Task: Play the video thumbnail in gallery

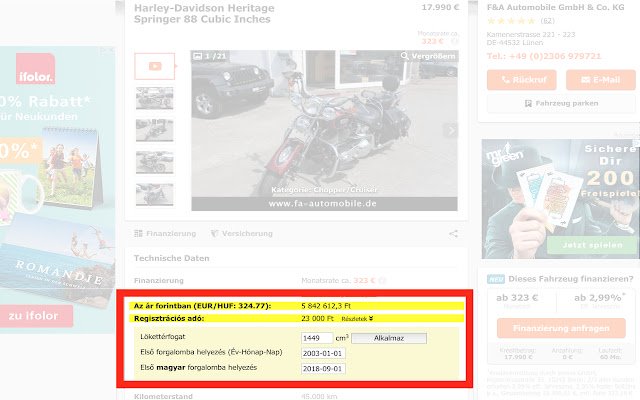Action: (x=155, y=66)
